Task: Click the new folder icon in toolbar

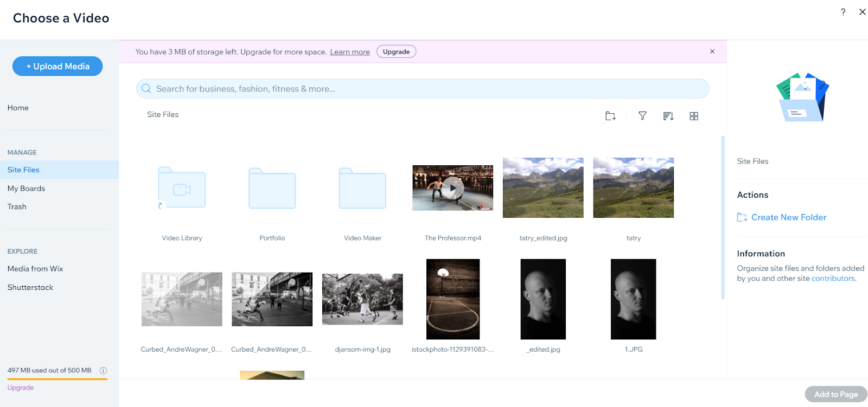Action: click(x=610, y=116)
